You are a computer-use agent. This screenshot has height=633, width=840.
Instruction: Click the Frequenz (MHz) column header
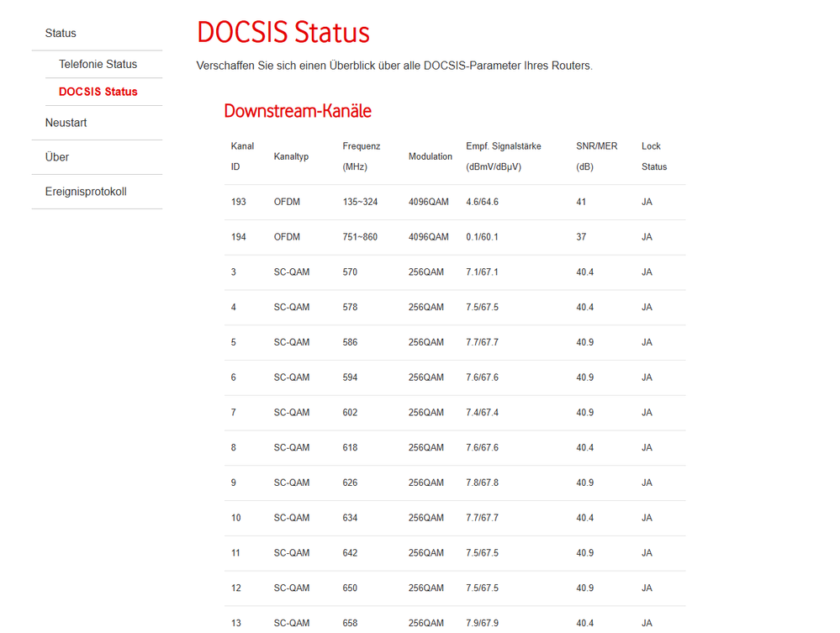(361, 156)
